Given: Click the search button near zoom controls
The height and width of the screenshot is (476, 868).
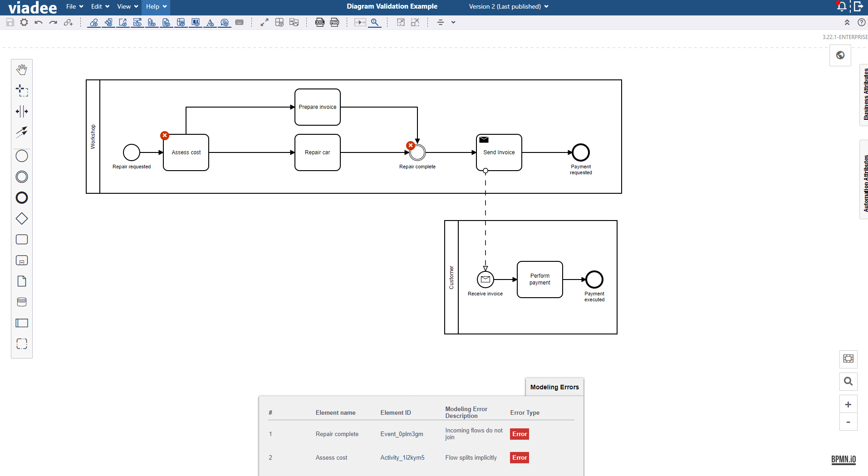Looking at the screenshot, I should (x=848, y=381).
